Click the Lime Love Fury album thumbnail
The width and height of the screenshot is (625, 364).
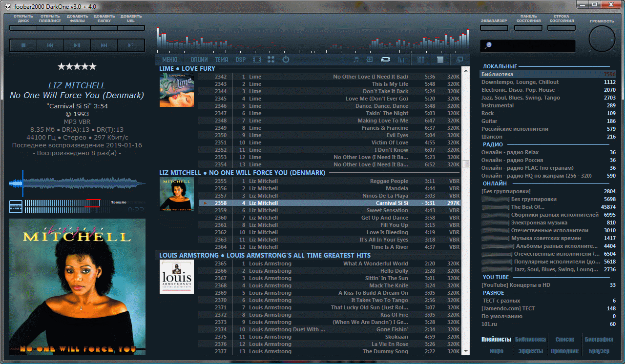pos(177,90)
